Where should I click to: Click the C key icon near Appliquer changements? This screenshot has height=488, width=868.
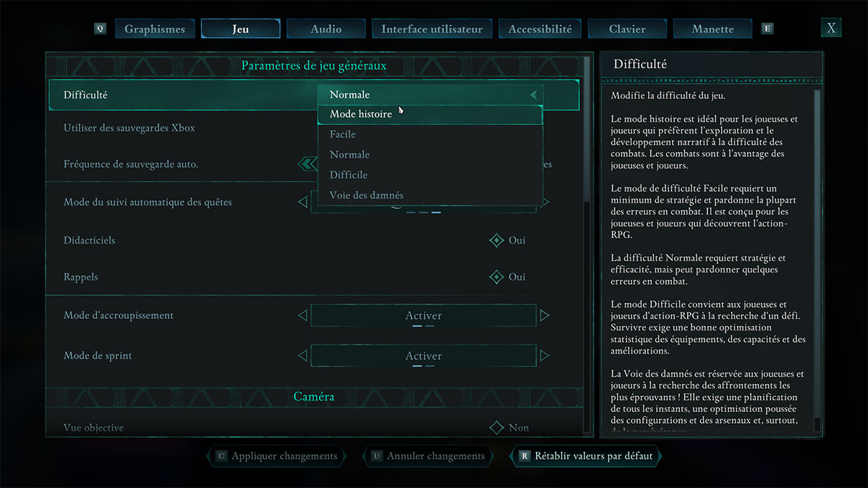pyautogui.click(x=221, y=456)
